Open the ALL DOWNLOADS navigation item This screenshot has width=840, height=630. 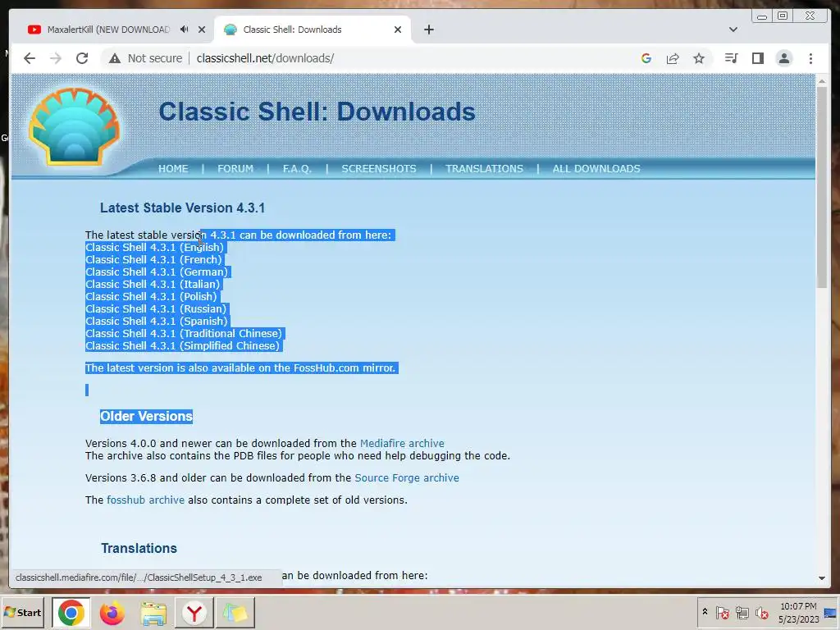tap(596, 169)
